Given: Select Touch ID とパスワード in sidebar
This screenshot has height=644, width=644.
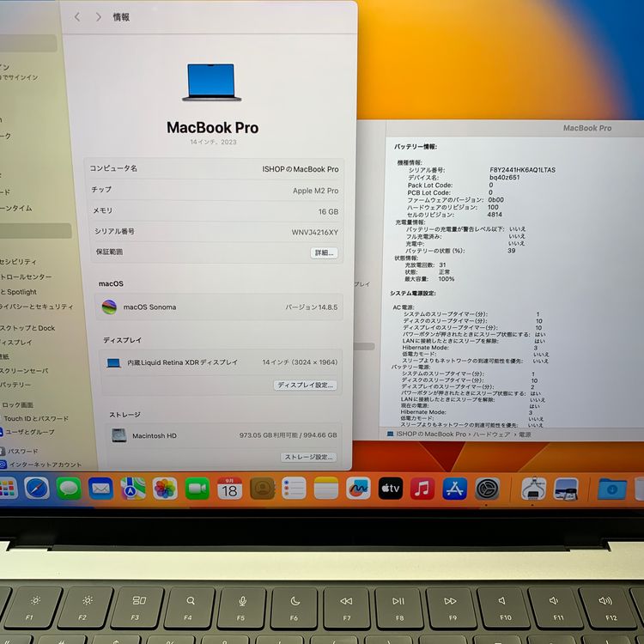Looking at the screenshot, I should [x=36, y=418].
